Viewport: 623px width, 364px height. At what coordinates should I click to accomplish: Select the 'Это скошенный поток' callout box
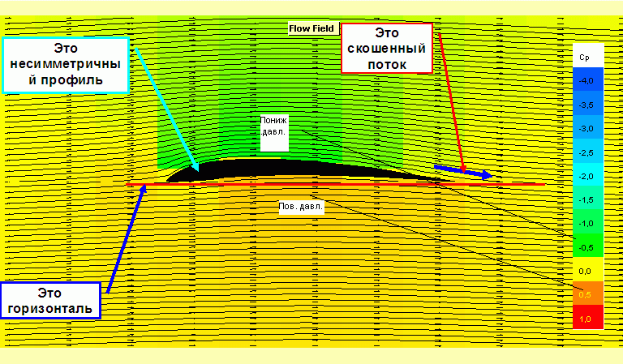386,49
